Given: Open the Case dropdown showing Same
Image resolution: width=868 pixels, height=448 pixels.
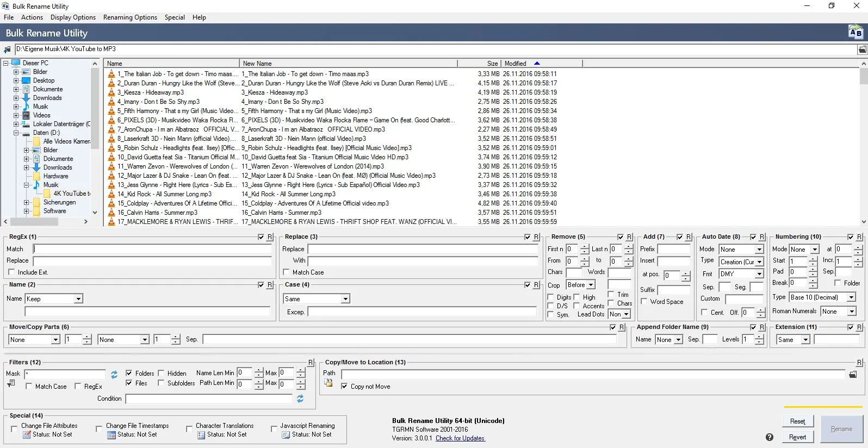Looking at the screenshot, I should (x=345, y=299).
